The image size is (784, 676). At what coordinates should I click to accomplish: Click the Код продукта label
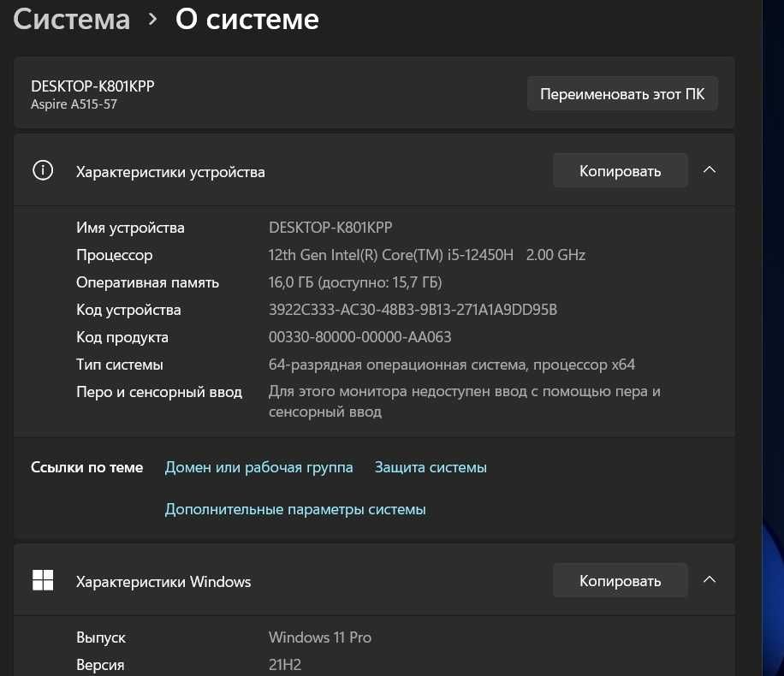122,337
